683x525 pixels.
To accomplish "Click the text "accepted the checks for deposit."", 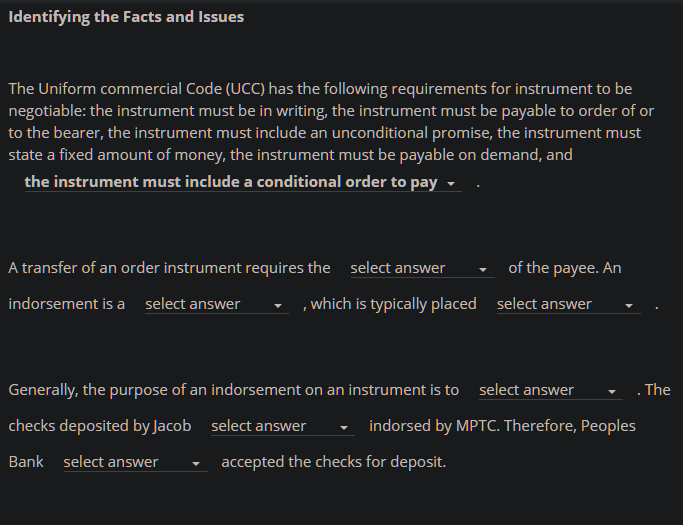I will pos(334,462).
